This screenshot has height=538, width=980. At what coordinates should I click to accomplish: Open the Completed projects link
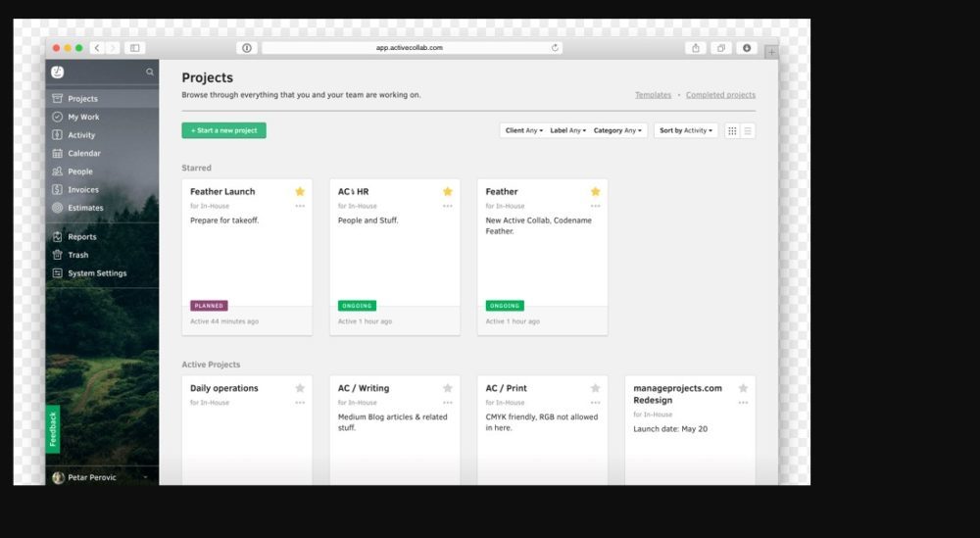coord(720,95)
